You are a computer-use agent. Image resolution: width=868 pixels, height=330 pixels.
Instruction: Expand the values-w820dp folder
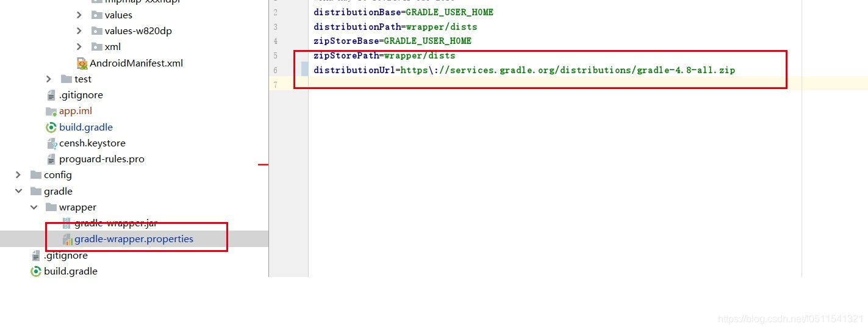tap(79, 30)
